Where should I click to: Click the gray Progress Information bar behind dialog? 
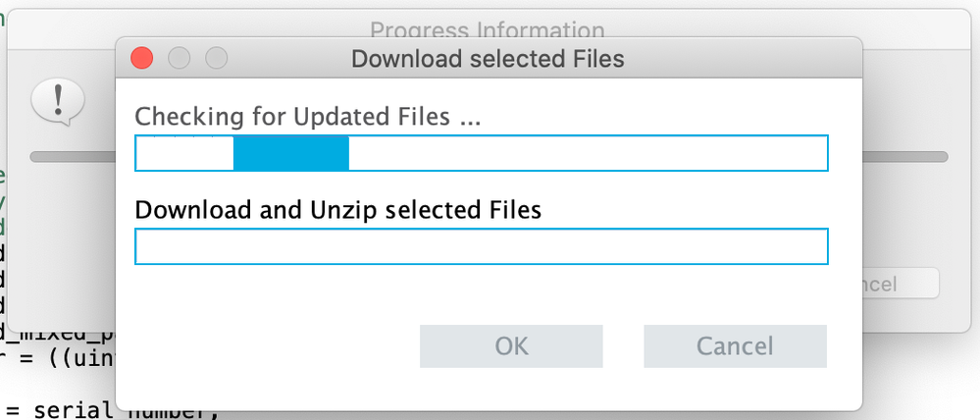(905, 156)
